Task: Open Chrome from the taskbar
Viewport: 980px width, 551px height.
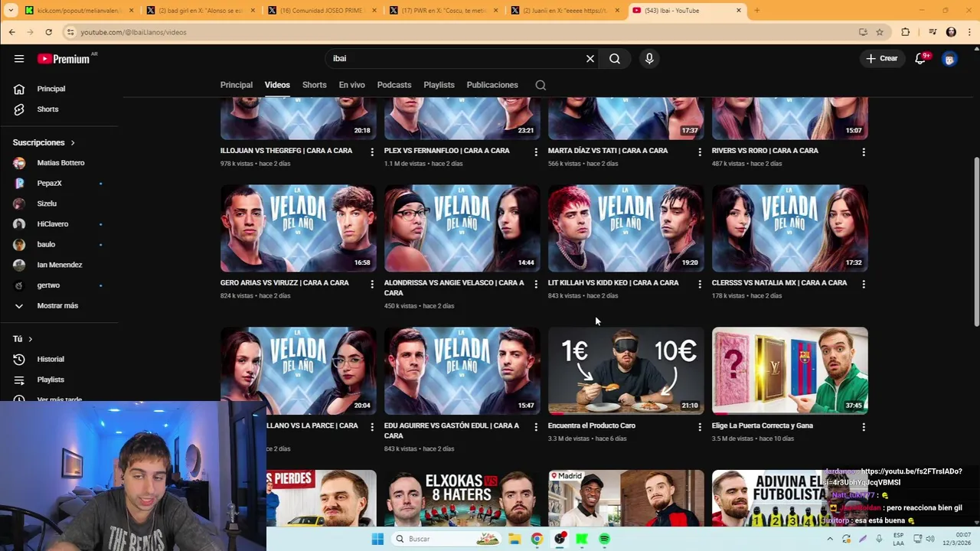Action: click(537, 539)
